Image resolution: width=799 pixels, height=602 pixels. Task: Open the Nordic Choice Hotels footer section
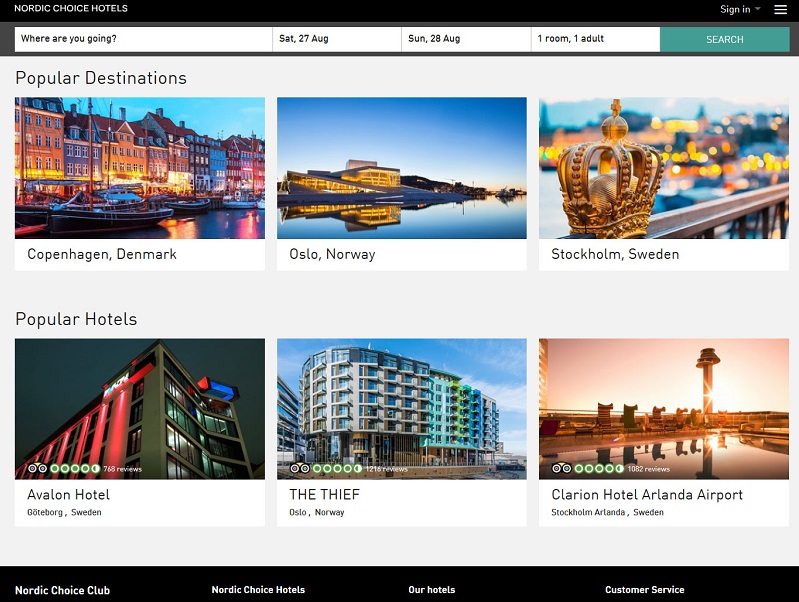[x=258, y=590]
